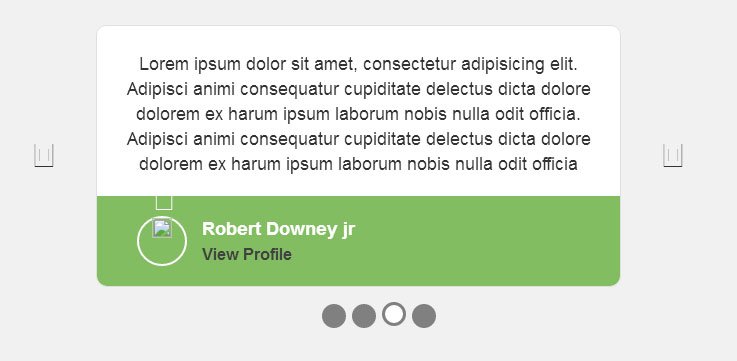
Task: Jump to the fourth carousel indicator dot
Action: click(x=424, y=315)
